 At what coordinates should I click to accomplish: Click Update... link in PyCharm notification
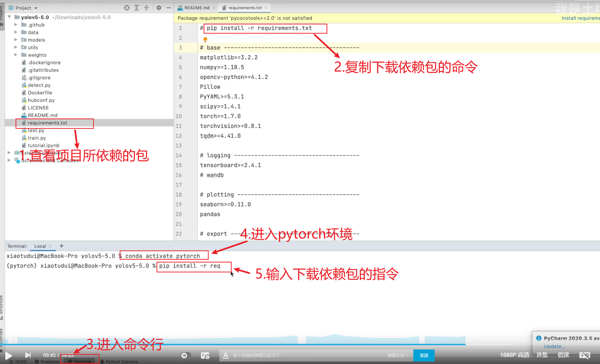[555, 346]
